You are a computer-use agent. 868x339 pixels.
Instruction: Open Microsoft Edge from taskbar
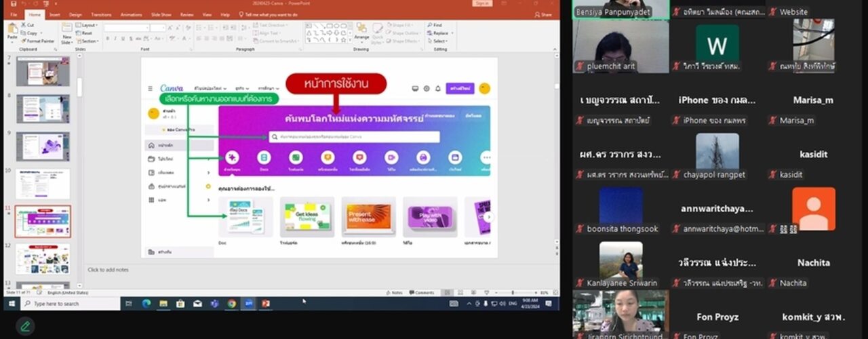point(146,304)
